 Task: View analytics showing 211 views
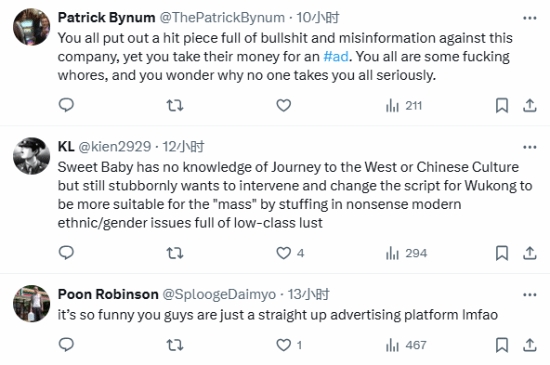pos(404,106)
